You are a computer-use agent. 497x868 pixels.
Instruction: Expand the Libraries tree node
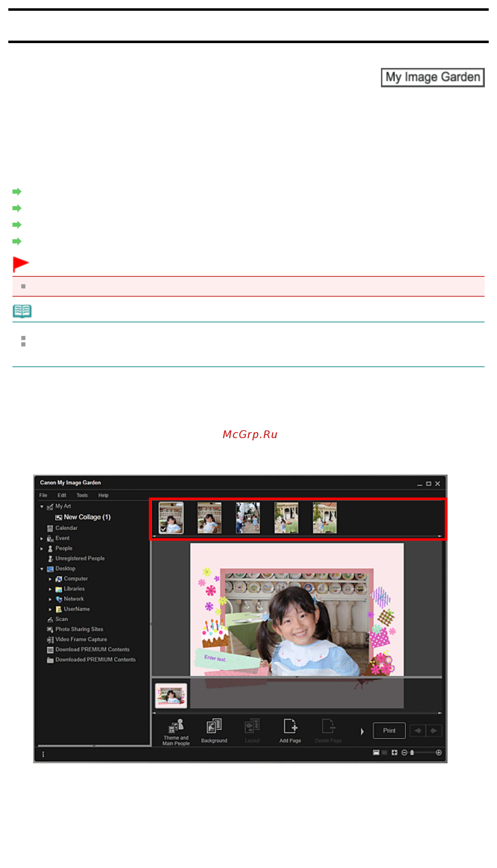pyautogui.click(x=50, y=589)
